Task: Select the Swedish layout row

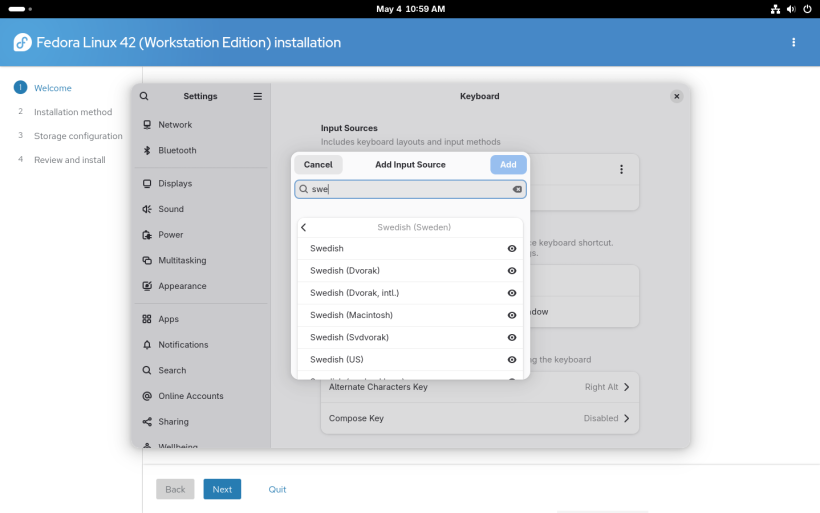Action: (x=410, y=249)
